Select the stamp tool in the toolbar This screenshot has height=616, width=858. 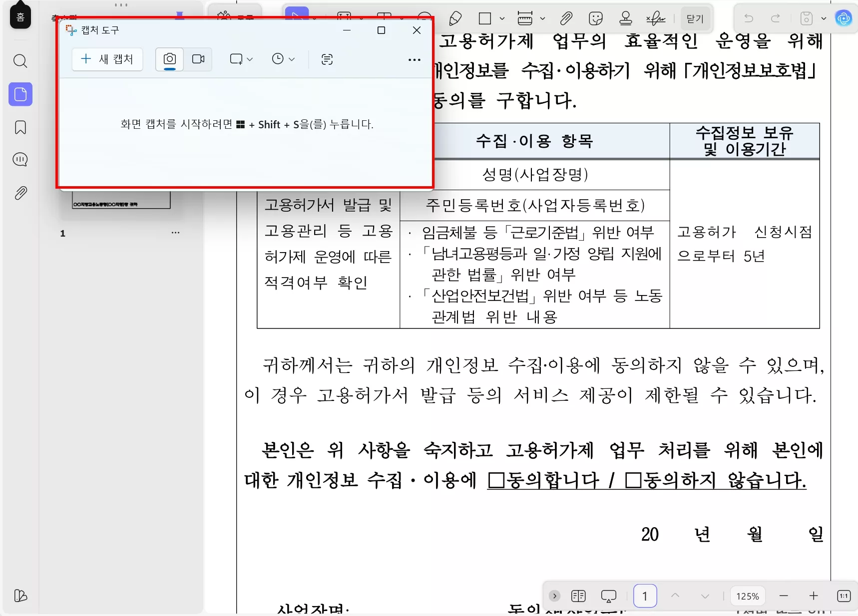click(626, 18)
